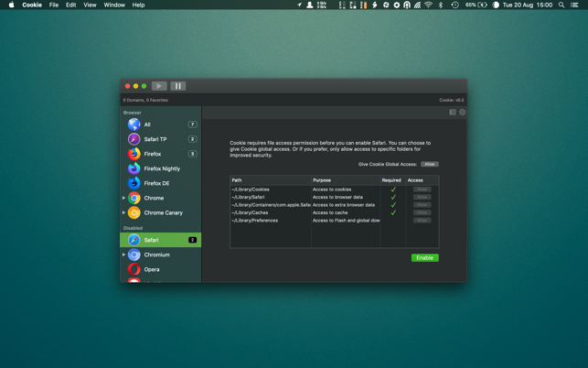Viewport: 588px width, 368px height.
Task: Expand the Chrome Canary profiles triangle
Action: coord(124,212)
